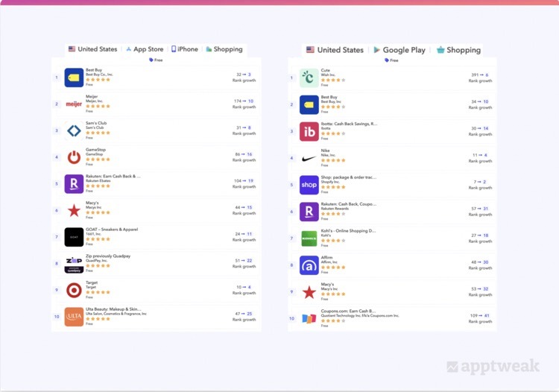This screenshot has width=559, height=392.
Task: Open 'Rakuten: Earn Cash Back &' title
Action: 113,177
